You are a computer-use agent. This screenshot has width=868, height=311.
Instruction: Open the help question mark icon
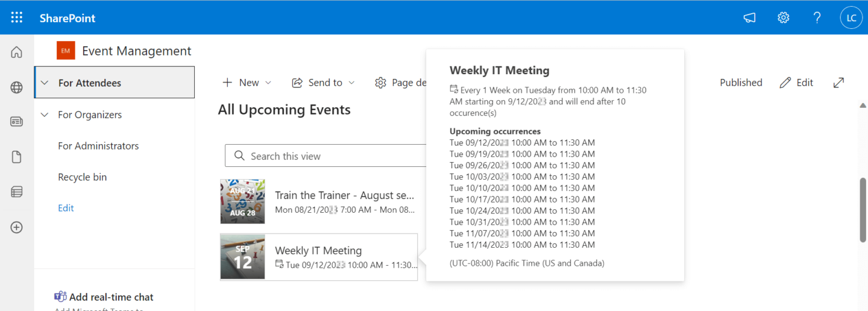(x=817, y=17)
